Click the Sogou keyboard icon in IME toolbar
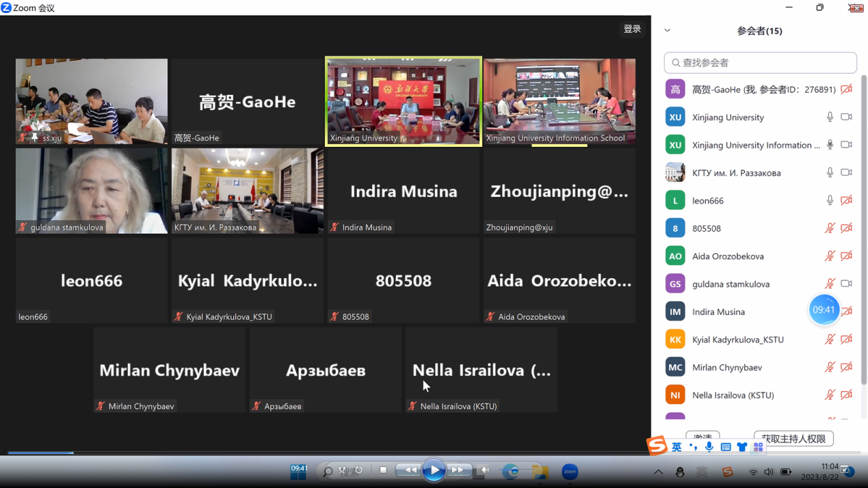Screen dimensions: 868x488 coord(726,447)
